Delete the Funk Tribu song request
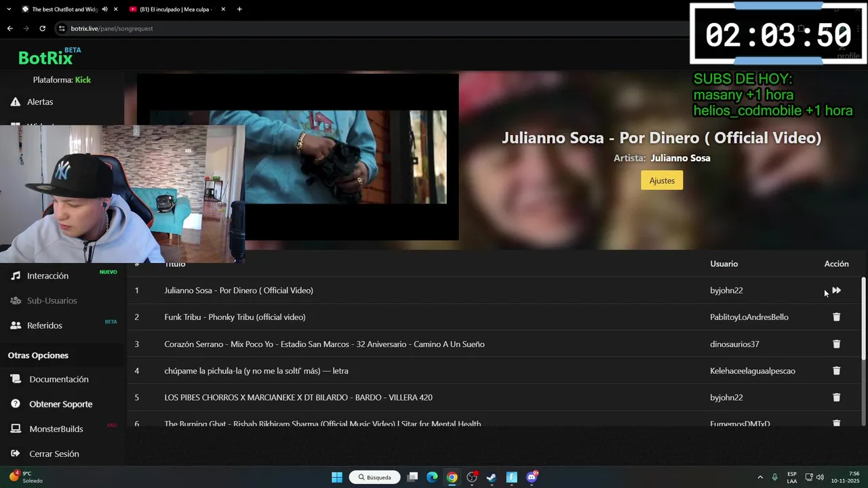The image size is (868, 488). pyautogui.click(x=836, y=317)
